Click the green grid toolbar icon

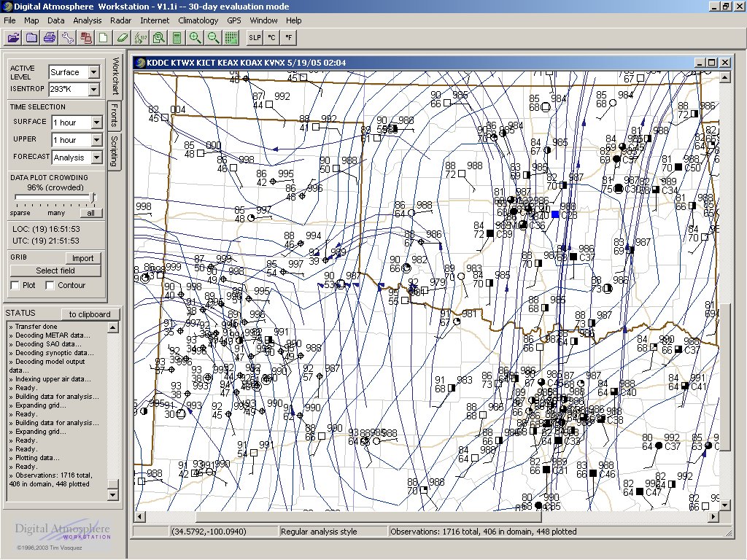(x=231, y=38)
